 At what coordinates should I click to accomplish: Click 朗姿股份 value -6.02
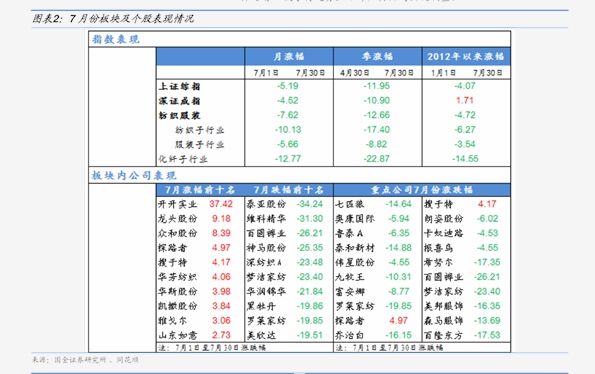(x=488, y=219)
